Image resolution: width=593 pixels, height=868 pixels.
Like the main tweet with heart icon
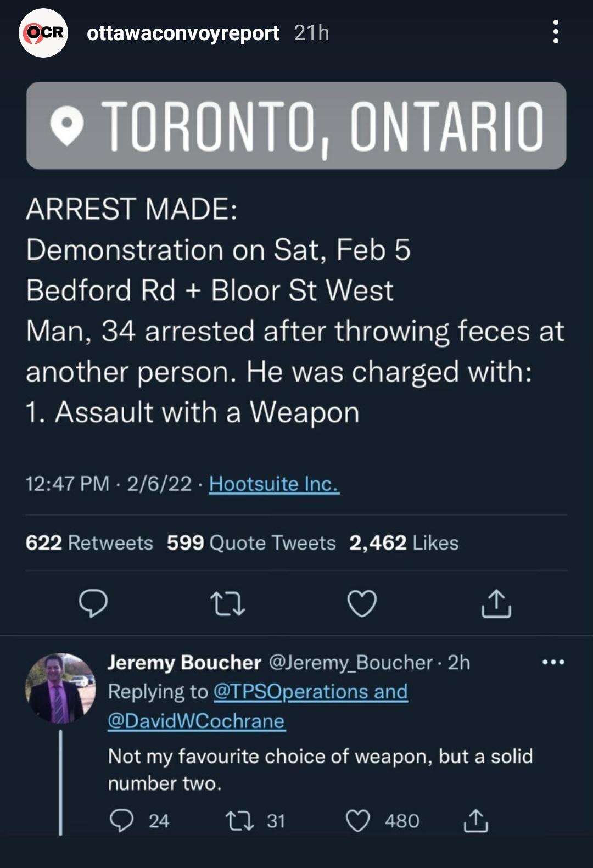click(x=362, y=603)
